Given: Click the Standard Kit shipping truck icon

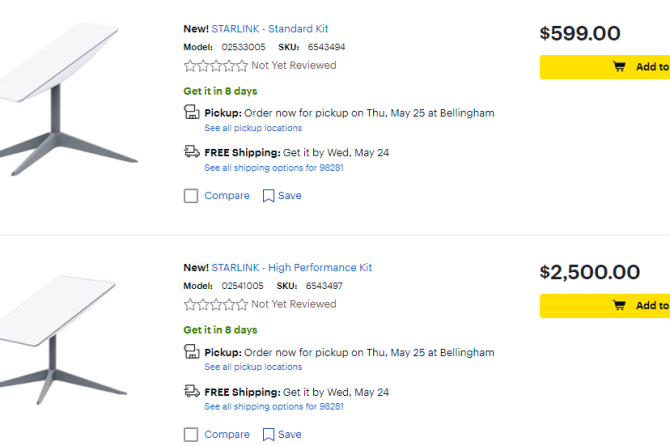Looking at the screenshot, I should (x=192, y=152).
